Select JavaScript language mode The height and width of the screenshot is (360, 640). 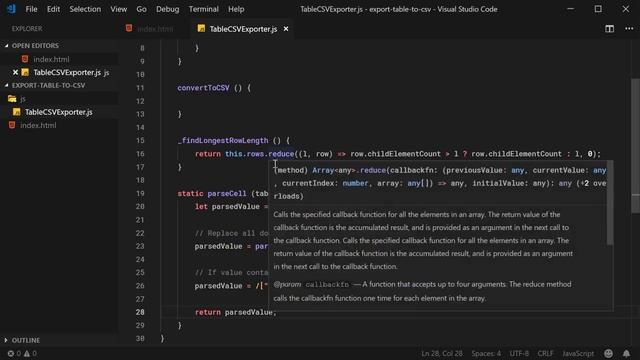tap(578, 353)
